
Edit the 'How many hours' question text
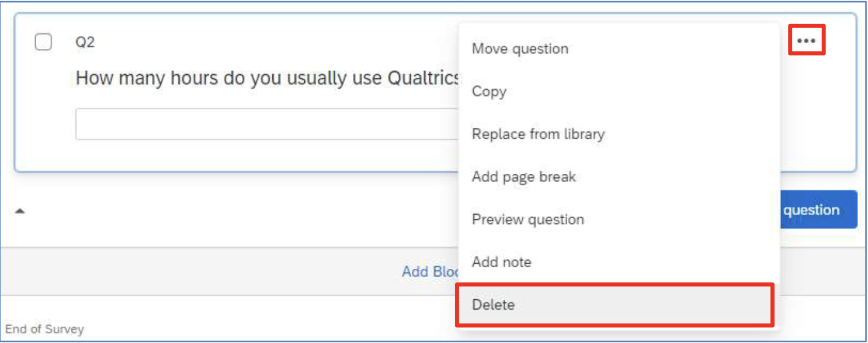(268, 78)
